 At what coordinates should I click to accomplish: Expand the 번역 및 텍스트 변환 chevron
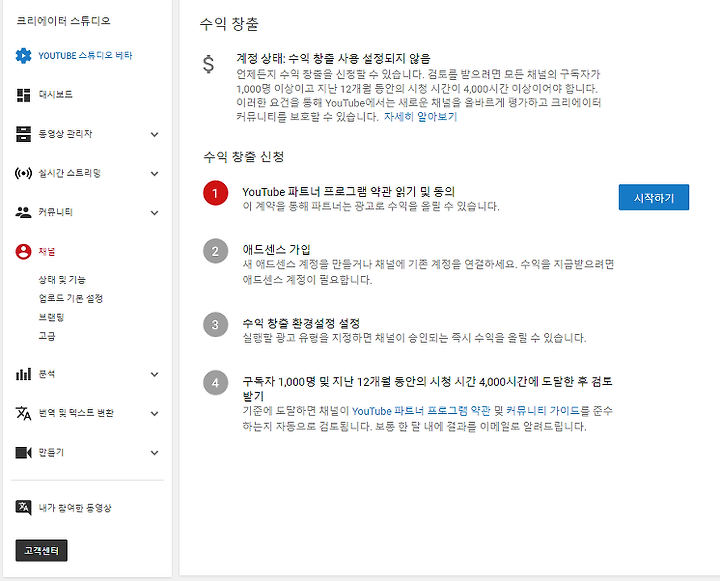click(x=155, y=413)
